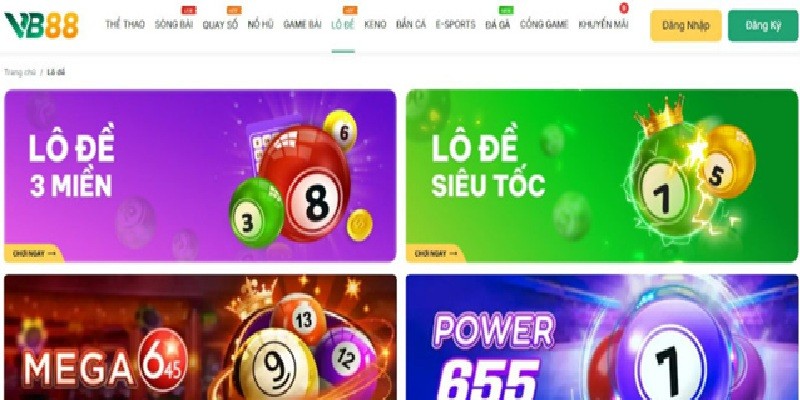Open the Game Bài category
This screenshot has width=800, height=400.
click(302, 24)
